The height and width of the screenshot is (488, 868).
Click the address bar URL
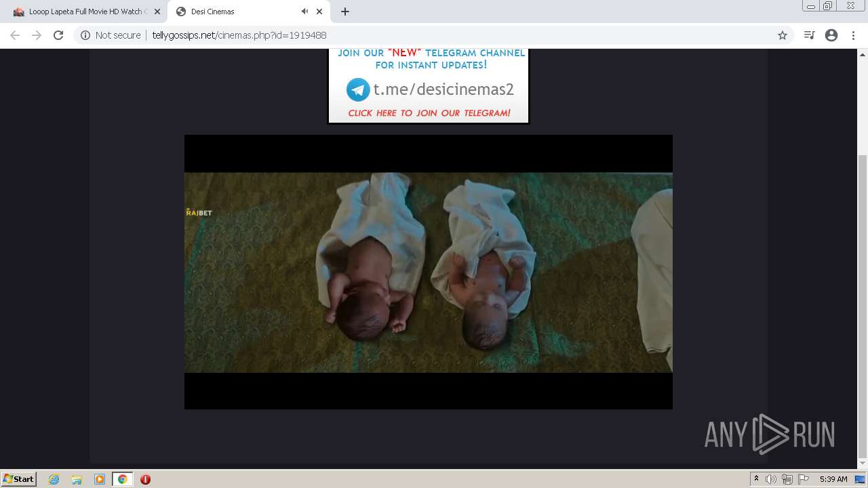(x=239, y=35)
